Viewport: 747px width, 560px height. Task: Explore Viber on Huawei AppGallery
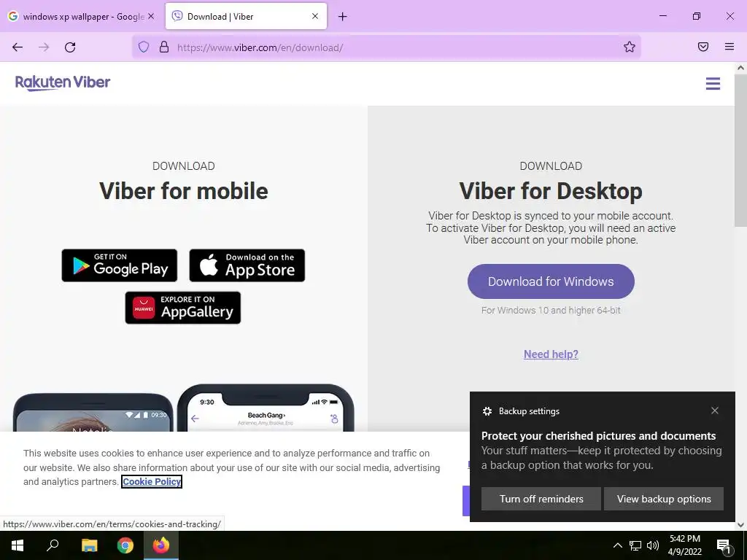coord(183,308)
